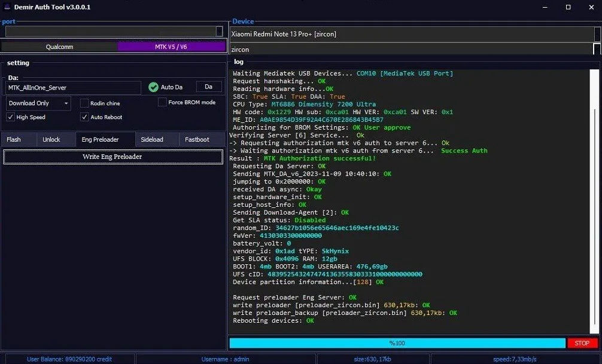Viewport: 602px width, 364px height.
Task: Click the %100 progress bar
Action: [x=397, y=343]
